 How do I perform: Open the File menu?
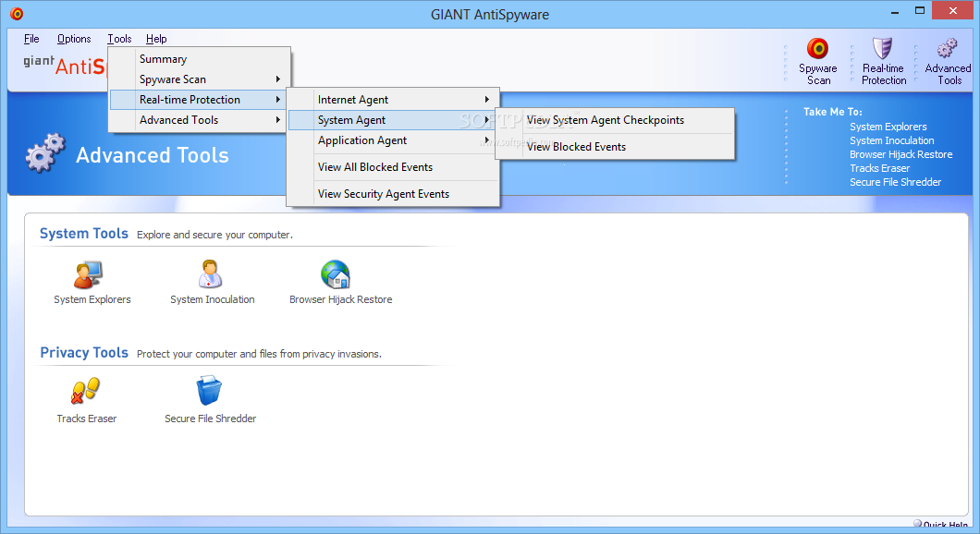coord(31,39)
